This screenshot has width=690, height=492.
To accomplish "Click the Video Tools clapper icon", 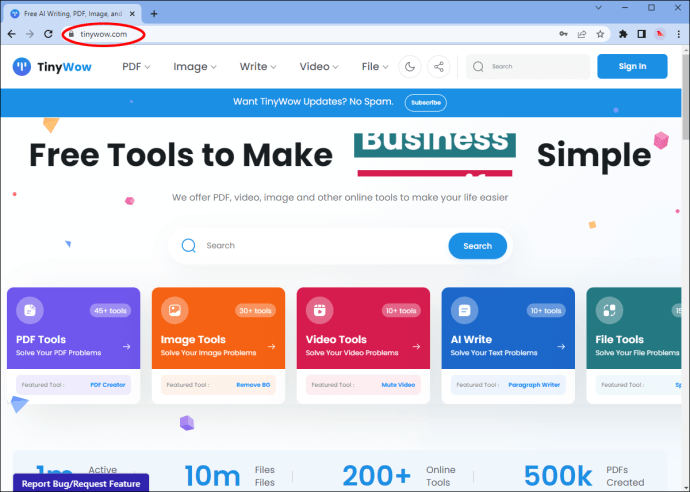I will (x=319, y=310).
